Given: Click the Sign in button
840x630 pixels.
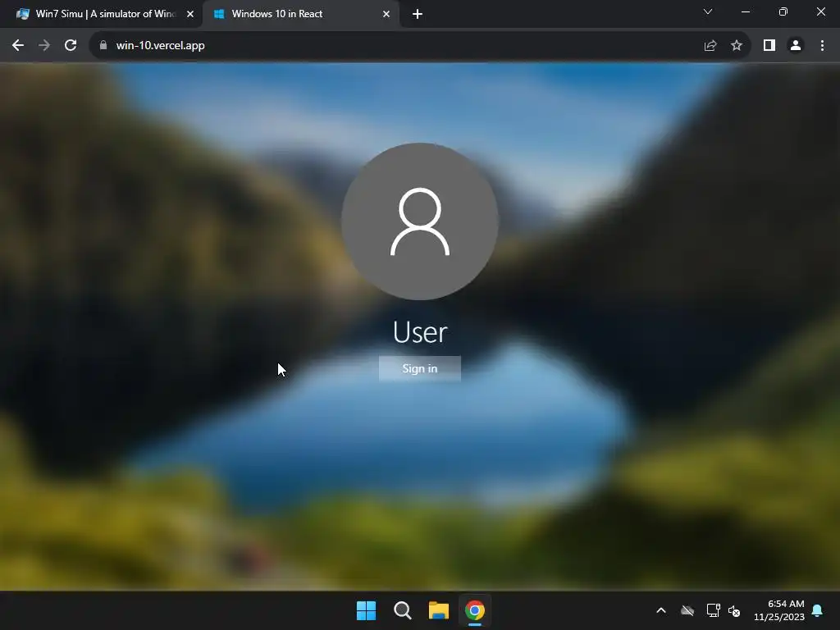Looking at the screenshot, I should click(419, 368).
